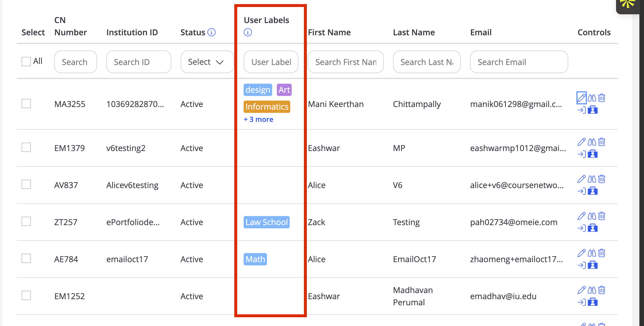The width and height of the screenshot is (644, 326).
Task: Click the User Labels info icon
Action: [248, 32]
